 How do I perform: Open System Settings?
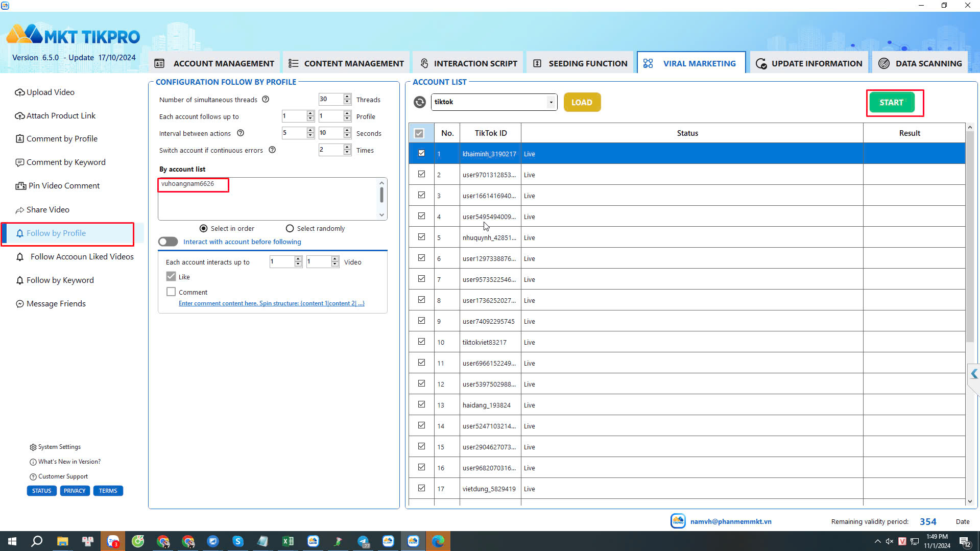pyautogui.click(x=55, y=447)
